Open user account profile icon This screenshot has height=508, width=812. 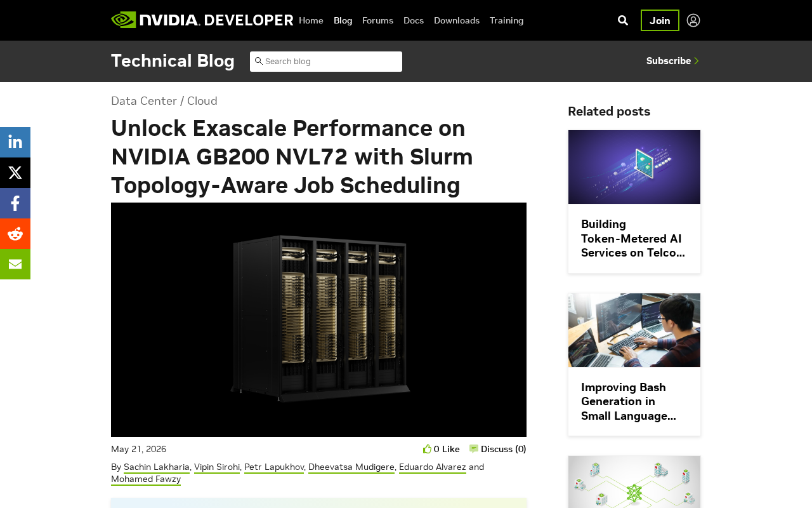pyautogui.click(x=693, y=20)
